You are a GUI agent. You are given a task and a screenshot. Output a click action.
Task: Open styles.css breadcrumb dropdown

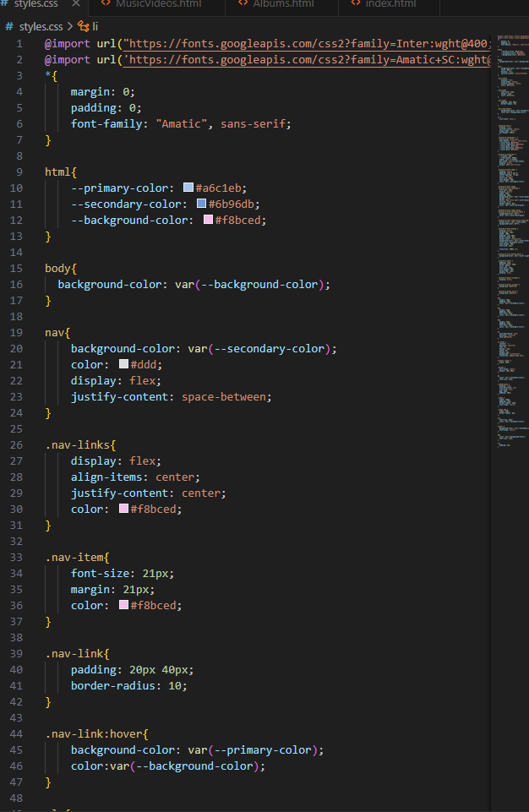(x=42, y=26)
